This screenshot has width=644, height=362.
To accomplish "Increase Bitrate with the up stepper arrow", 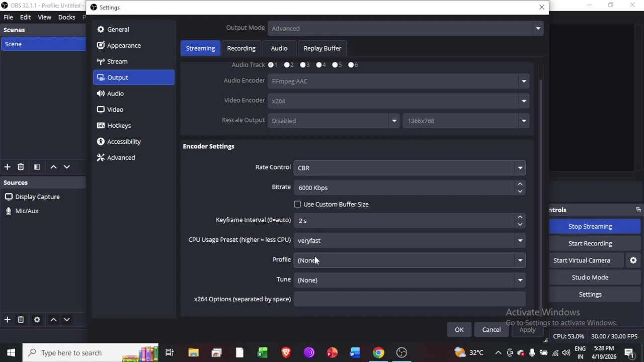I will [520, 185].
